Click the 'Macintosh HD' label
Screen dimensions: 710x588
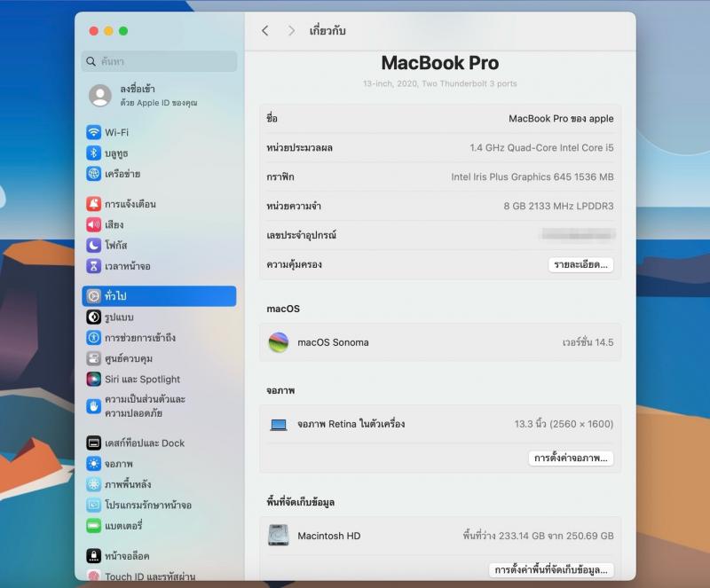[328, 536]
